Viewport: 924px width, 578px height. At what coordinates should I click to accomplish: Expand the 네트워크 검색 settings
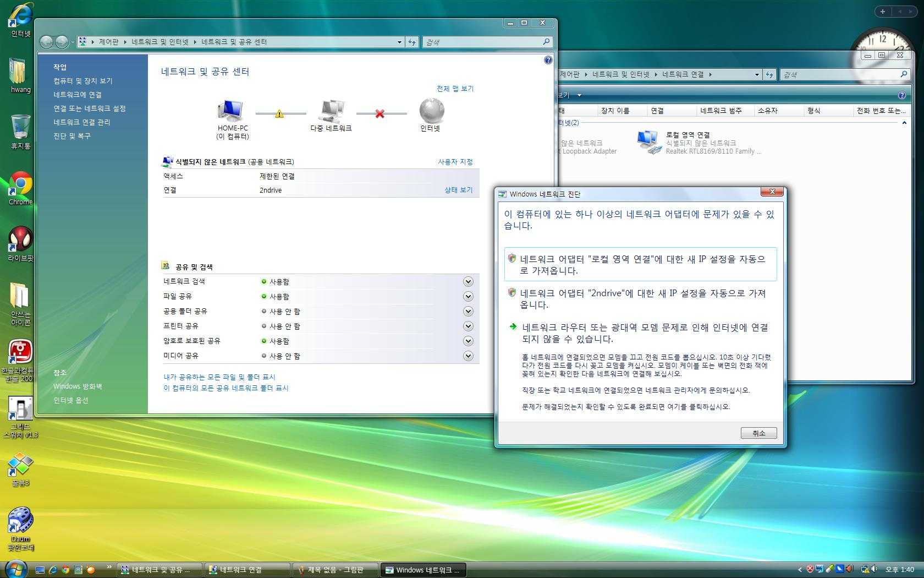pos(468,282)
